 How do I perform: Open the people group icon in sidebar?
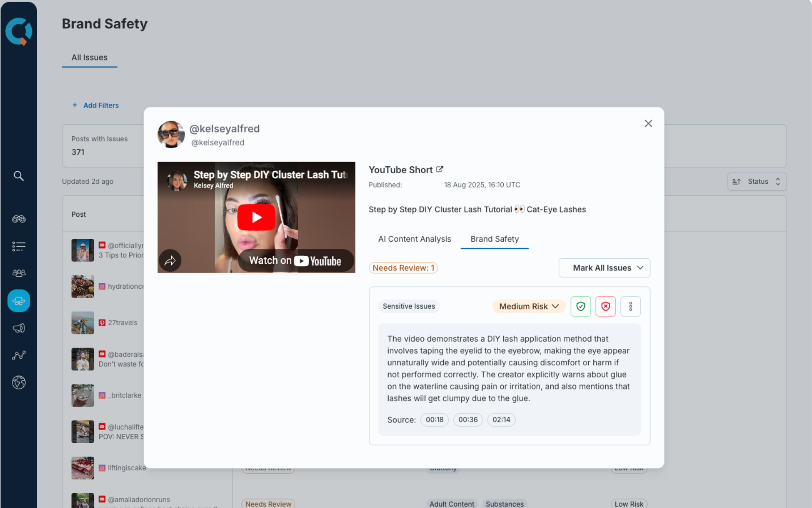19,273
